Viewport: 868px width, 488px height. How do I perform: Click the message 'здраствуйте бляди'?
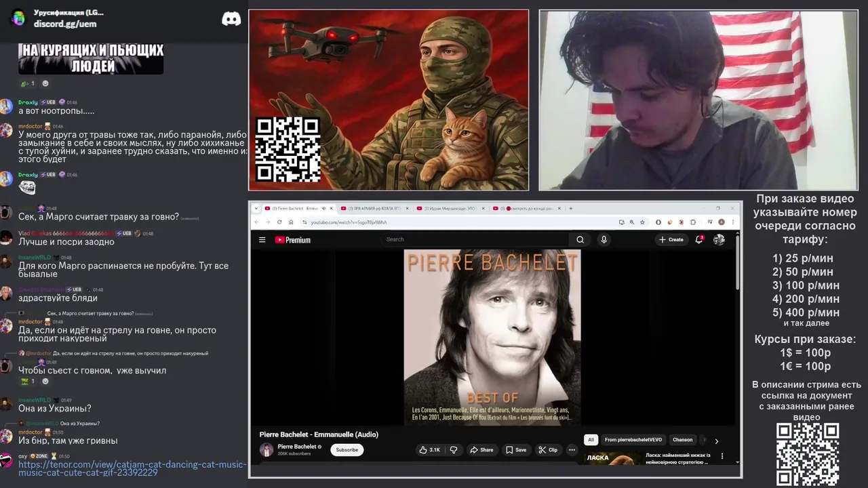click(58, 298)
